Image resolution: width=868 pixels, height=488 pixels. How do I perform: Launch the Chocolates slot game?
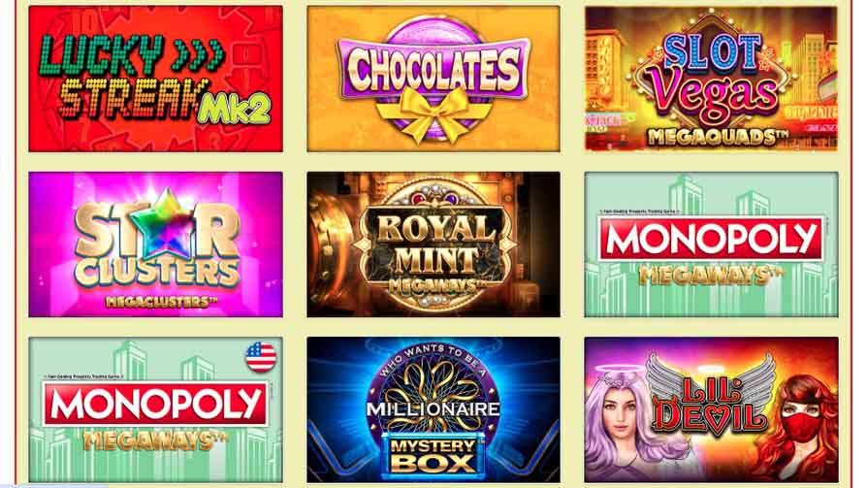click(434, 79)
